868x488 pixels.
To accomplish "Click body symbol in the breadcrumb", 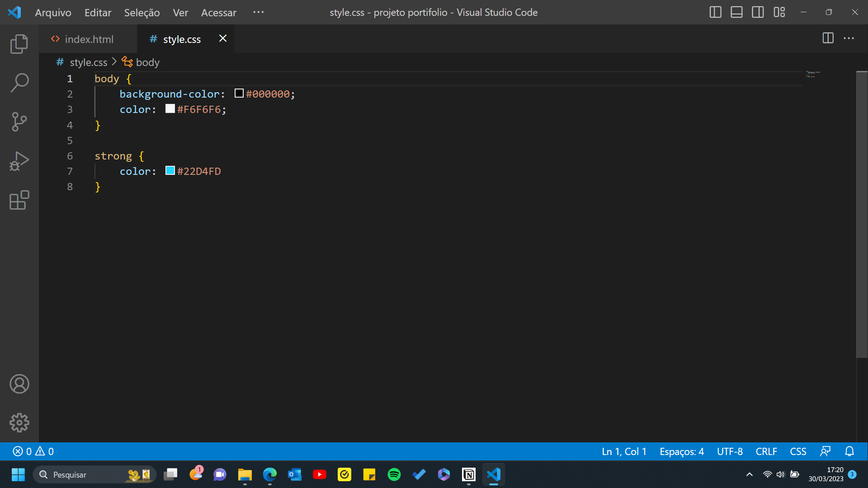I will point(147,62).
